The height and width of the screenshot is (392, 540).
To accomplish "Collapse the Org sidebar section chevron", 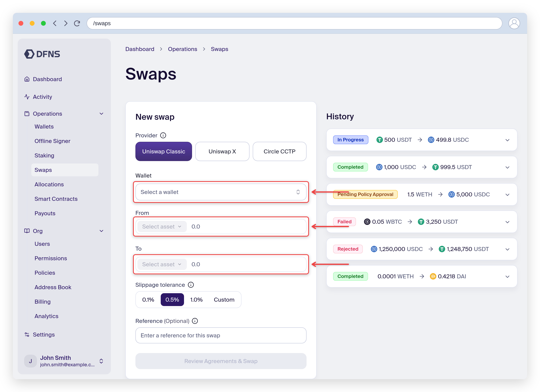I will [x=101, y=231].
